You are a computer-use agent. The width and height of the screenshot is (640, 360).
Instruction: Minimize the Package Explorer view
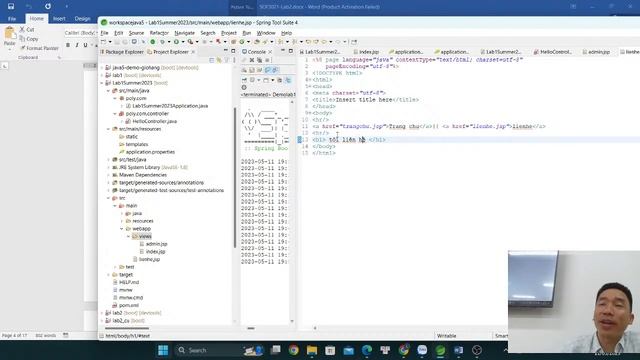[225, 51]
